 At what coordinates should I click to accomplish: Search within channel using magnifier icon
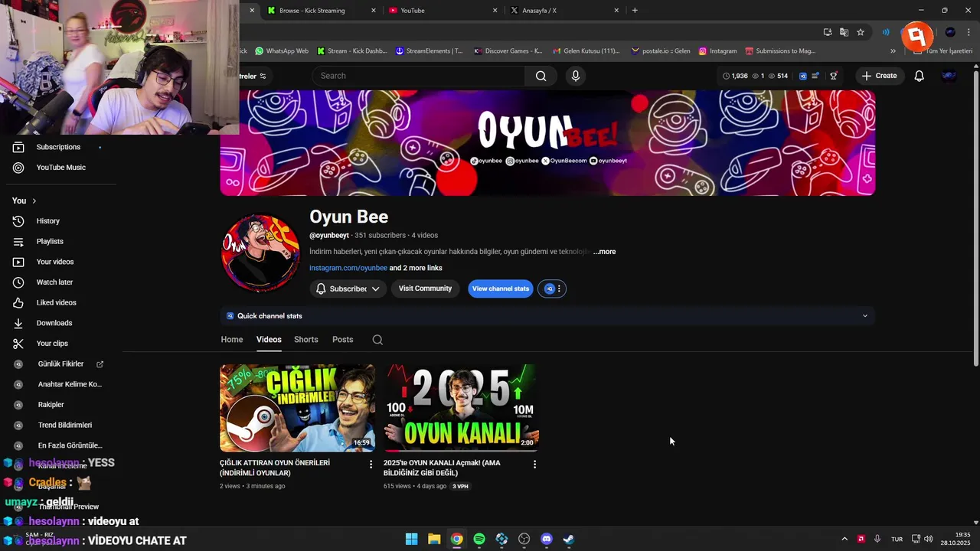tap(377, 340)
